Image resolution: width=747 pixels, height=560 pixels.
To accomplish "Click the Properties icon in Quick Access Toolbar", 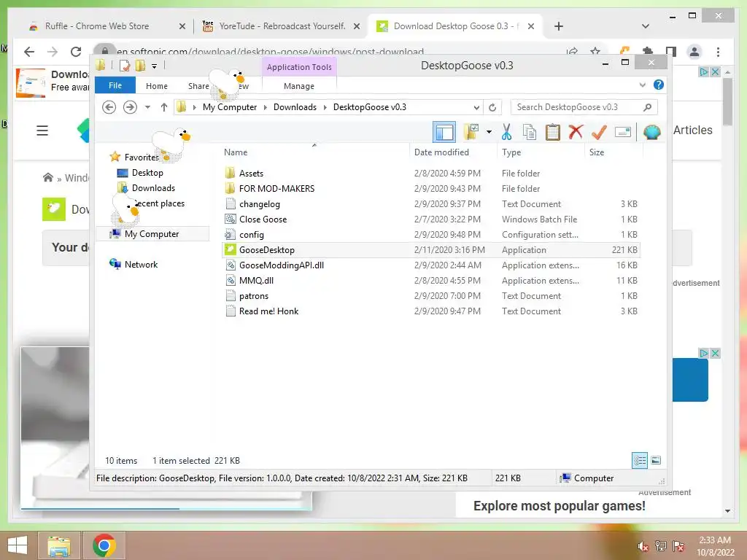I will tap(125, 66).
